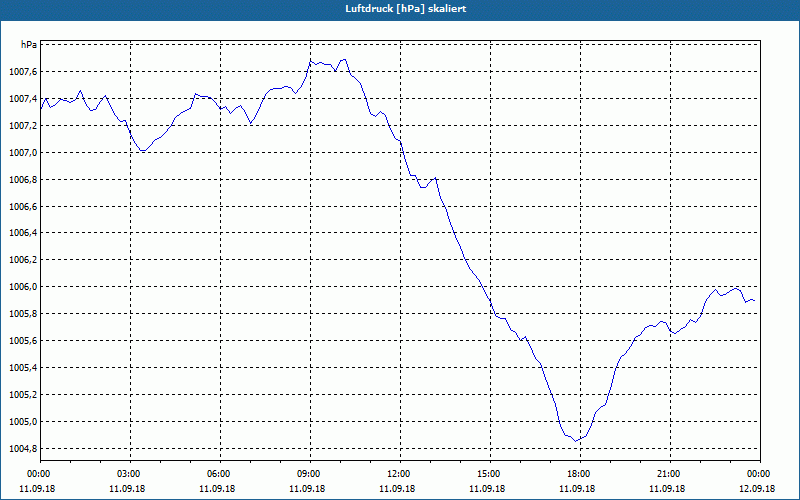
Task: Click the 09:00 time axis label
Action: tap(309, 474)
